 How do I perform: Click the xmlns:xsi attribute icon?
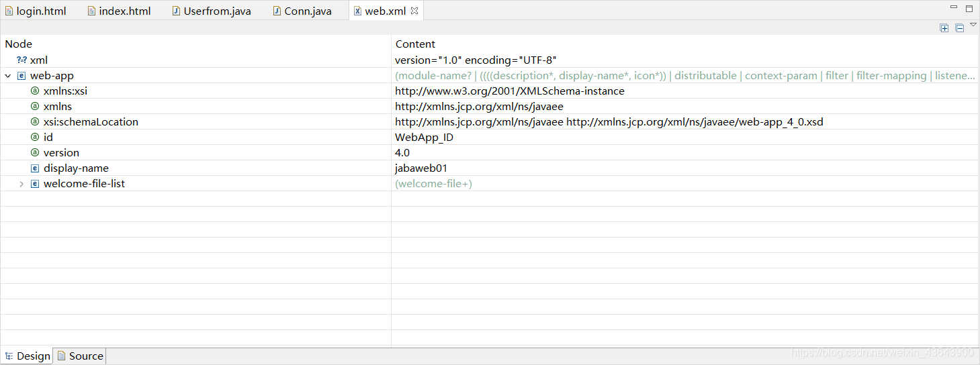[35, 91]
